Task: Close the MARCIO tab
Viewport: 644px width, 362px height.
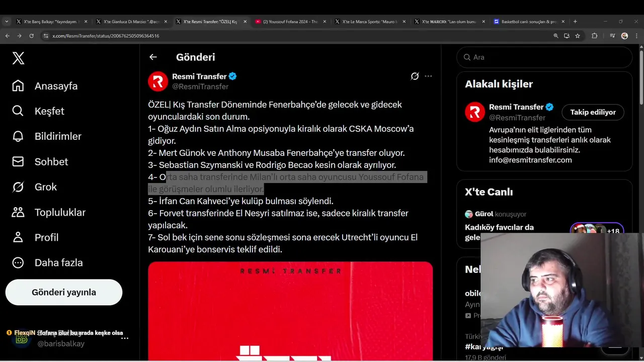Action: (x=484, y=22)
